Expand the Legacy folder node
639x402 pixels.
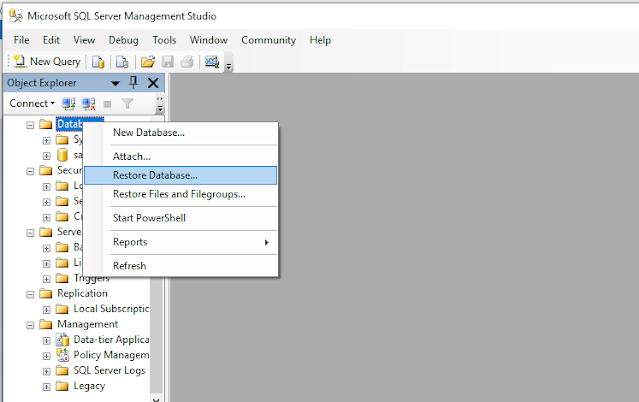pos(46,387)
